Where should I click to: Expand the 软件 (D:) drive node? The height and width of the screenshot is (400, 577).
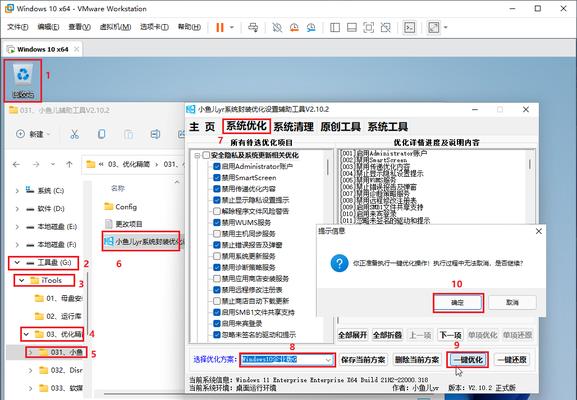(17, 209)
